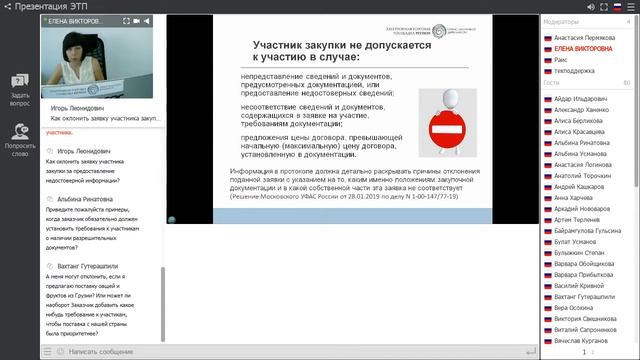Click the icon beside Игорь Леонидович chat message
Screen dimensions: 640x360
(x=50, y=151)
